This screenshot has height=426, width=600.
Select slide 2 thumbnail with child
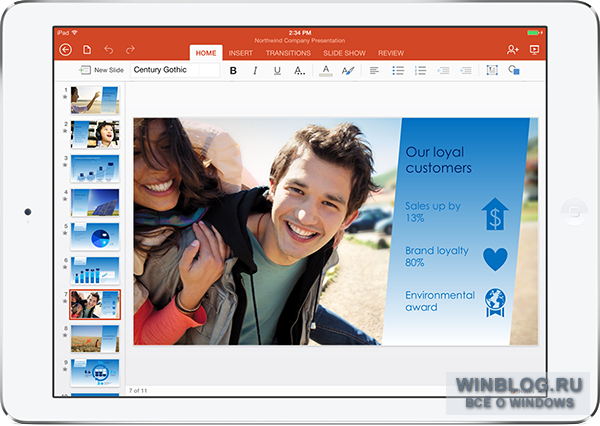[x=95, y=134]
